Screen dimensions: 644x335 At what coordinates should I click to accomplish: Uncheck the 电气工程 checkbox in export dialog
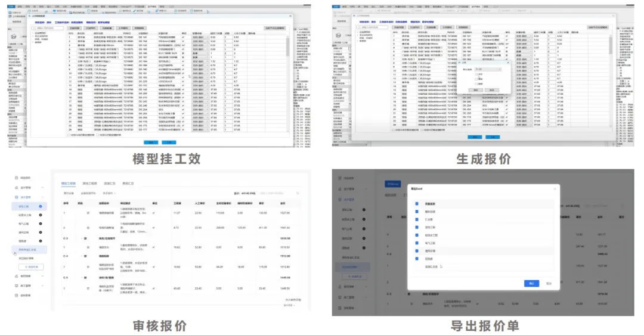pos(417,244)
